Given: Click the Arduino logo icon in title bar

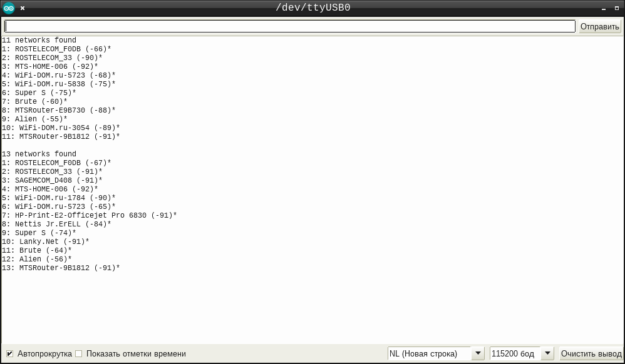Looking at the screenshot, I should 8,8.
